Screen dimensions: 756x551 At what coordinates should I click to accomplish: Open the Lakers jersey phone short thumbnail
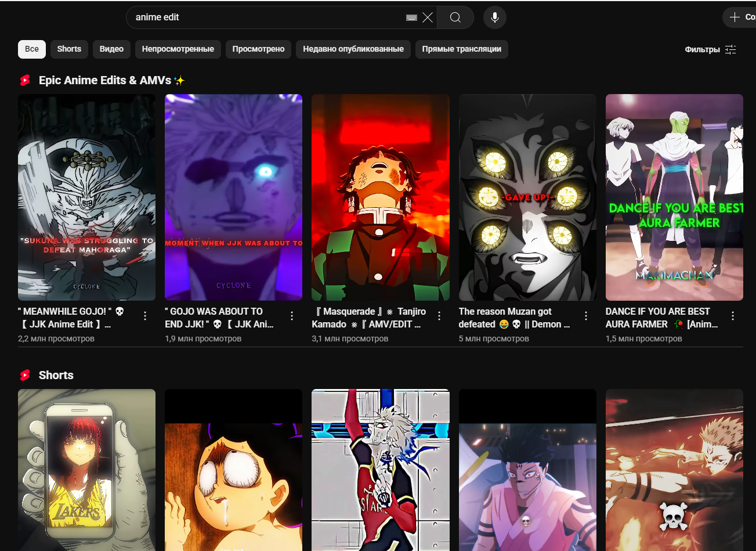[x=86, y=470]
